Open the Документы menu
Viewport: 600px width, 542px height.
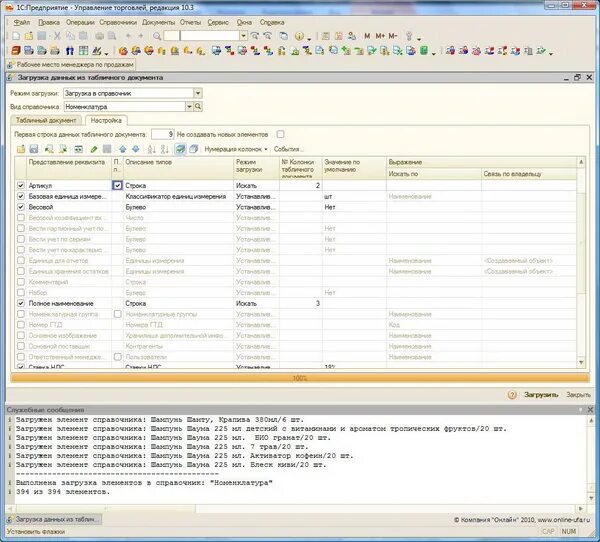point(158,22)
